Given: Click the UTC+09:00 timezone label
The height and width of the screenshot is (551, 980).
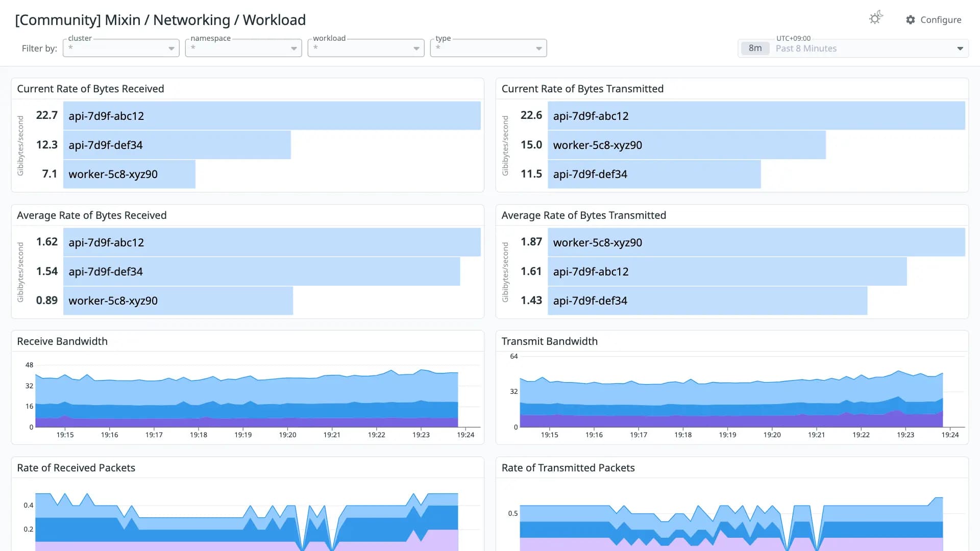Looking at the screenshot, I should (x=793, y=38).
